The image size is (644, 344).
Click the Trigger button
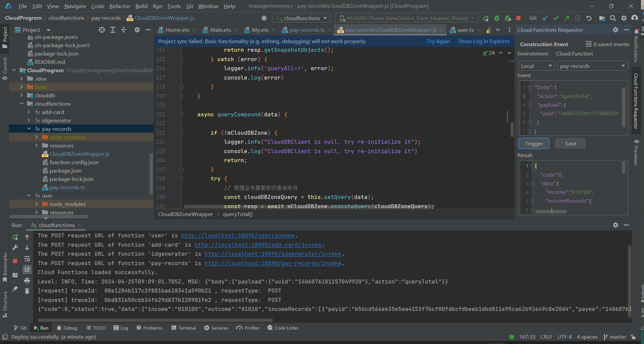tap(533, 143)
